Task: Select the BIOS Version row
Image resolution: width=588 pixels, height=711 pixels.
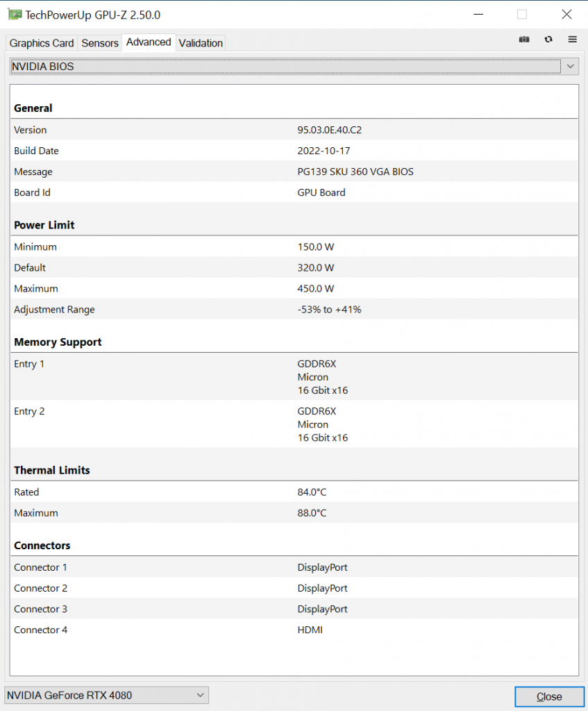Action: 294,130
